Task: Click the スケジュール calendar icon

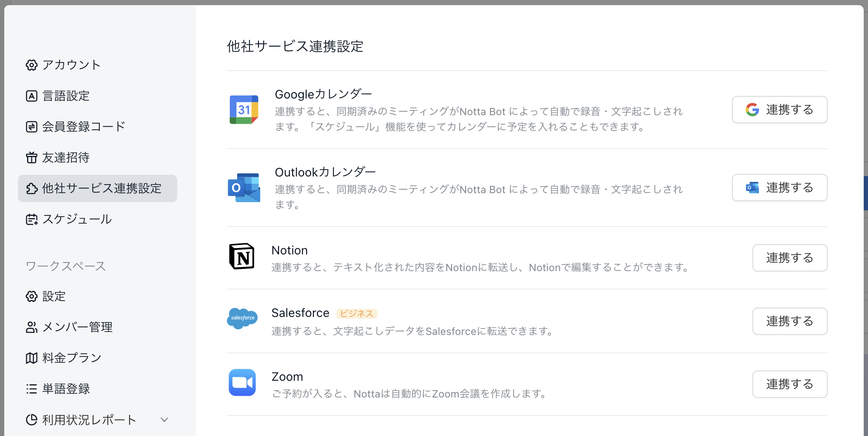Action: tap(31, 219)
